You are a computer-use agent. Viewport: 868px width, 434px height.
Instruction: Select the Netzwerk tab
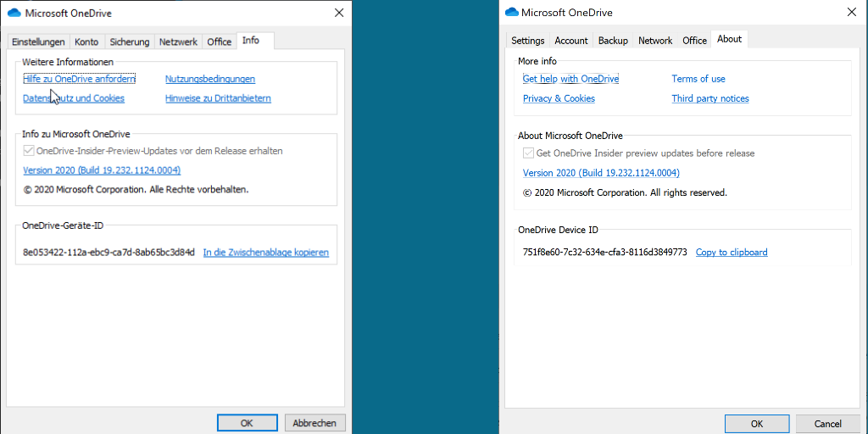pos(178,42)
